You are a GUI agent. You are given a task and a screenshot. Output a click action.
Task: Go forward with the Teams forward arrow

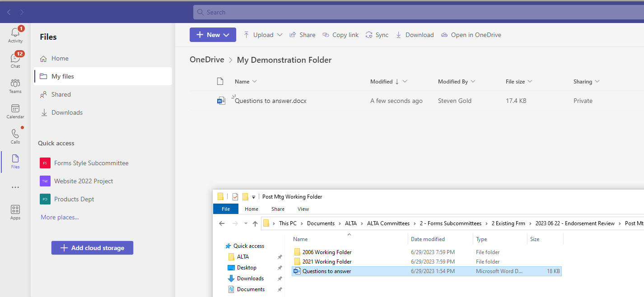tap(22, 12)
